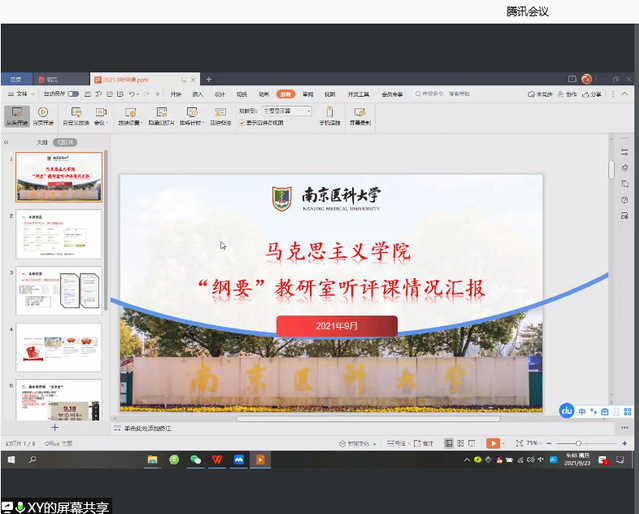The width and height of the screenshot is (639, 514).
Task: Click the fit slide to window icon
Action: coord(519,443)
